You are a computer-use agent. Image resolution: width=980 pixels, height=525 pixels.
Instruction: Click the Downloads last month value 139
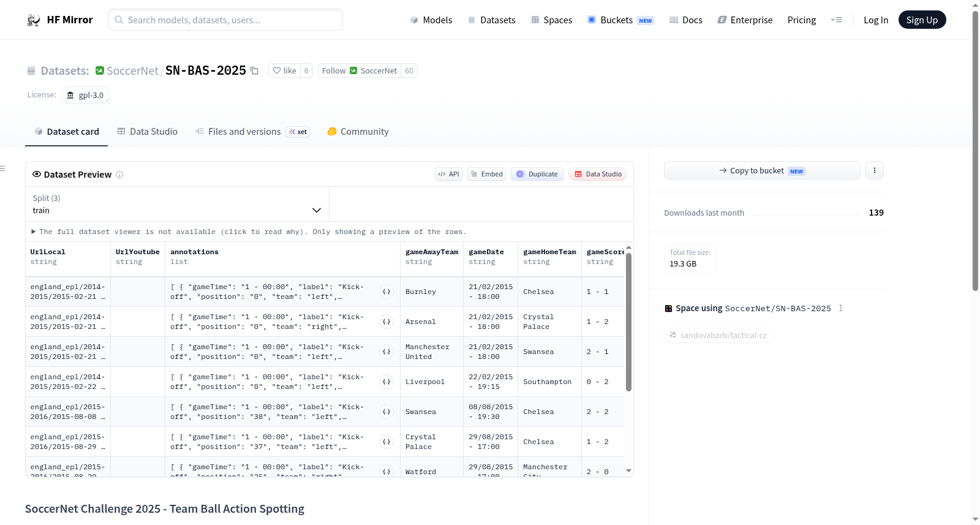[x=876, y=213]
